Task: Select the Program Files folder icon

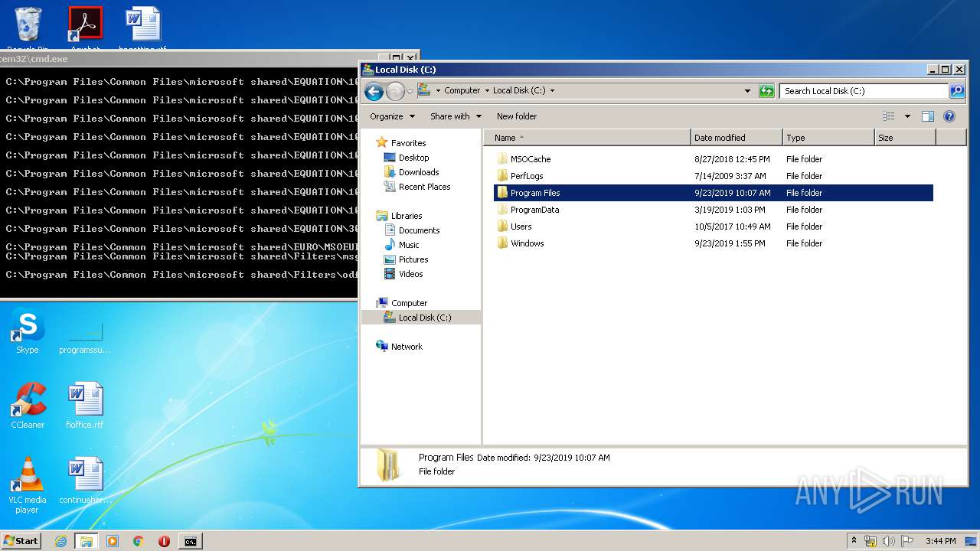Action: [x=502, y=193]
